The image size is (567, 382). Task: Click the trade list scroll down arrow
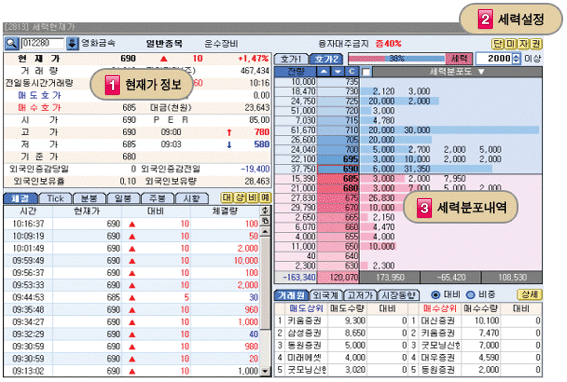coord(265,371)
